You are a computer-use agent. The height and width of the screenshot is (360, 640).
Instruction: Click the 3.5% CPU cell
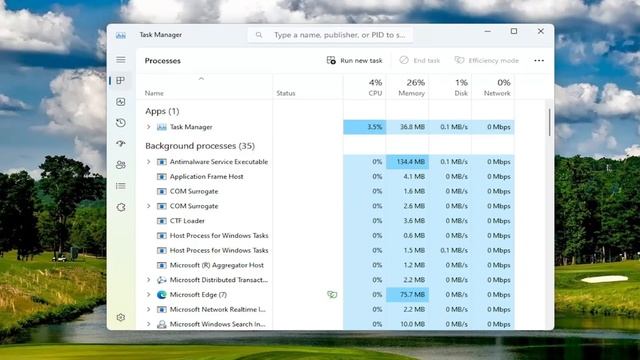tap(364, 127)
